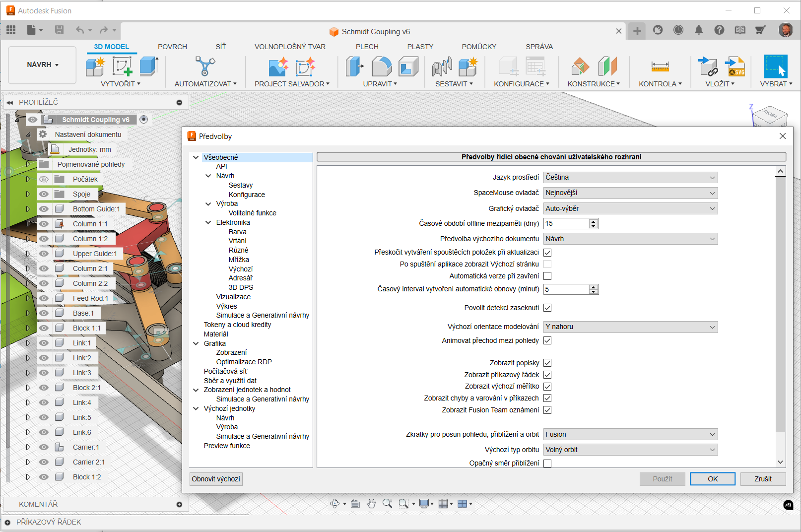Open the notifications bell icon
The height and width of the screenshot is (532, 801).
[699, 30]
